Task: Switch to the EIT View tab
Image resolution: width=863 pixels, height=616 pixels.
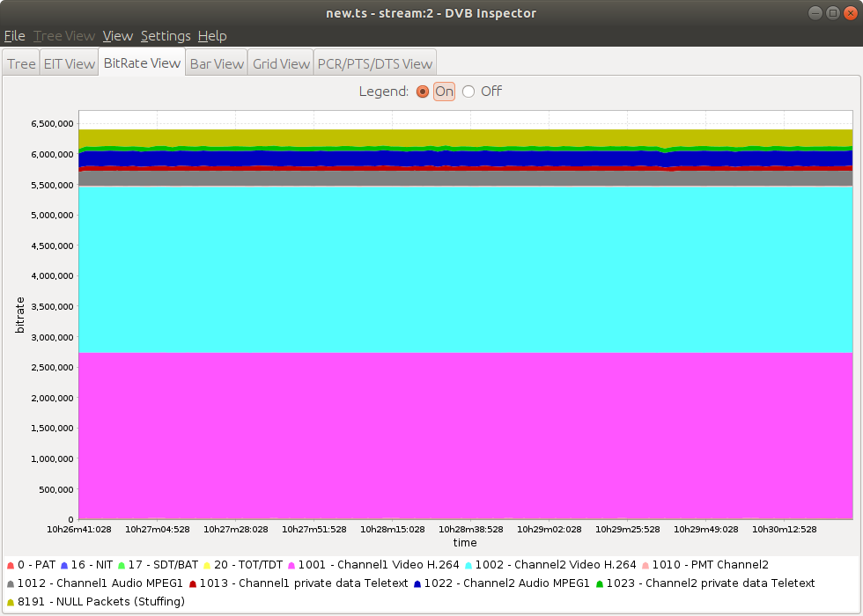Action: [69, 63]
